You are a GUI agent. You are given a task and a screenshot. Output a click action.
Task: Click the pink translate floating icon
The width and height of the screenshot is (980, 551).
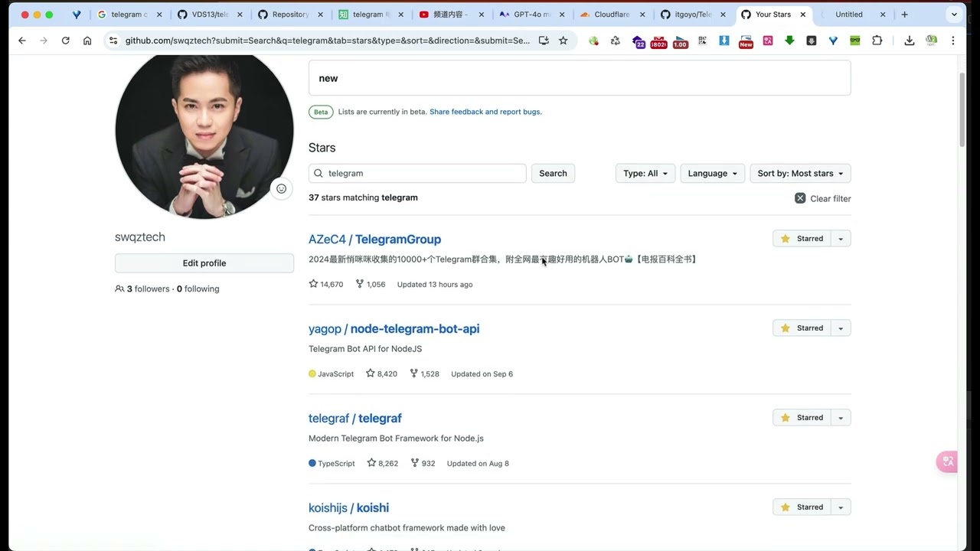pyautogui.click(x=948, y=461)
